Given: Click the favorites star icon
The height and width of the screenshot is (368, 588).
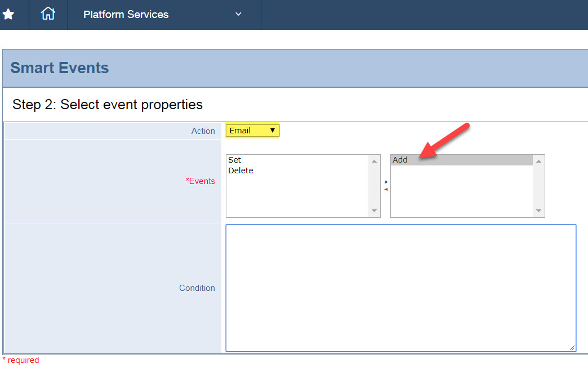Looking at the screenshot, I should 8,15.
